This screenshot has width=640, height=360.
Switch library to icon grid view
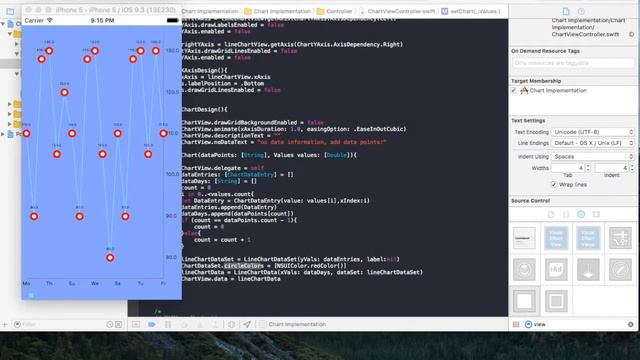[516, 324]
